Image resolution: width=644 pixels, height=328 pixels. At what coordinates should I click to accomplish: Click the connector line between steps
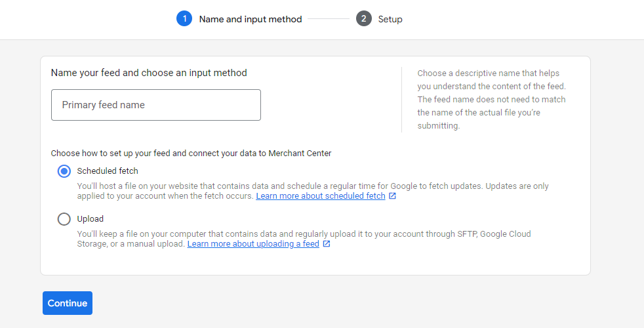point(329,19)
